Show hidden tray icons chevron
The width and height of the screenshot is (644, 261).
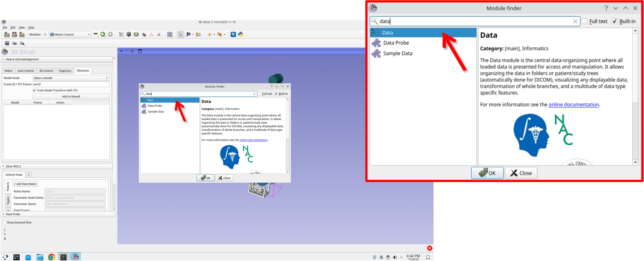point(401,257)
